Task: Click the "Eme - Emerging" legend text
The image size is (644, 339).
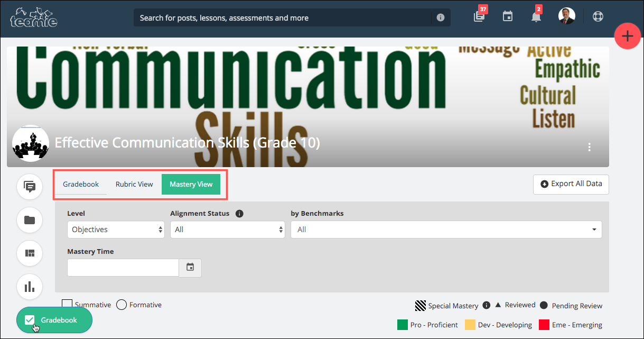Action: (577, 325)
